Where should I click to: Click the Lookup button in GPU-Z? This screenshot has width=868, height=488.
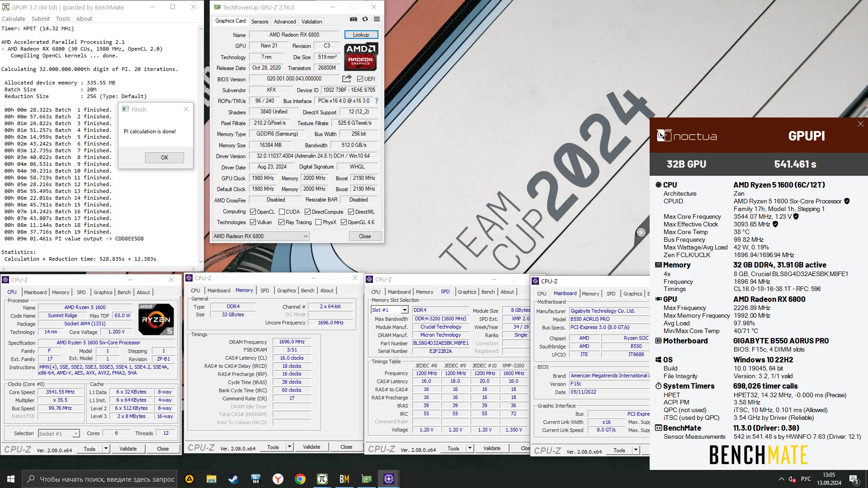coord(361,34)
